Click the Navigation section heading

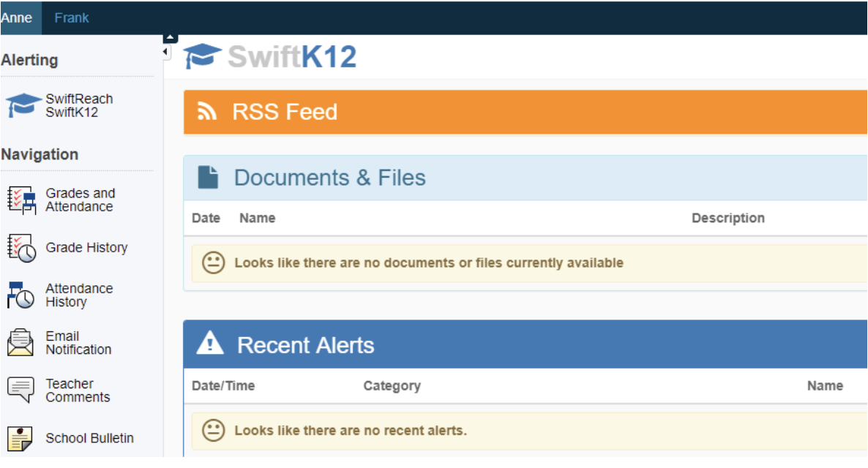[40, 154]
